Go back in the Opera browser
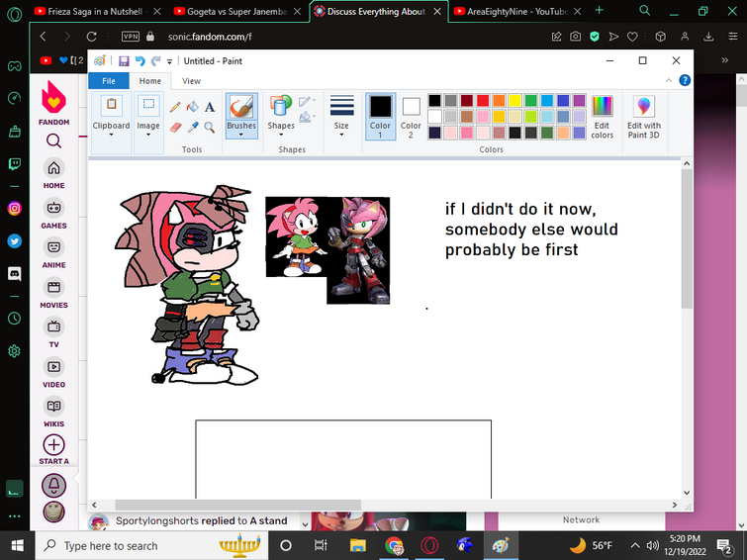Image resolution: width=747 pixels, height=560 pixels. click(x=43, y=37)
